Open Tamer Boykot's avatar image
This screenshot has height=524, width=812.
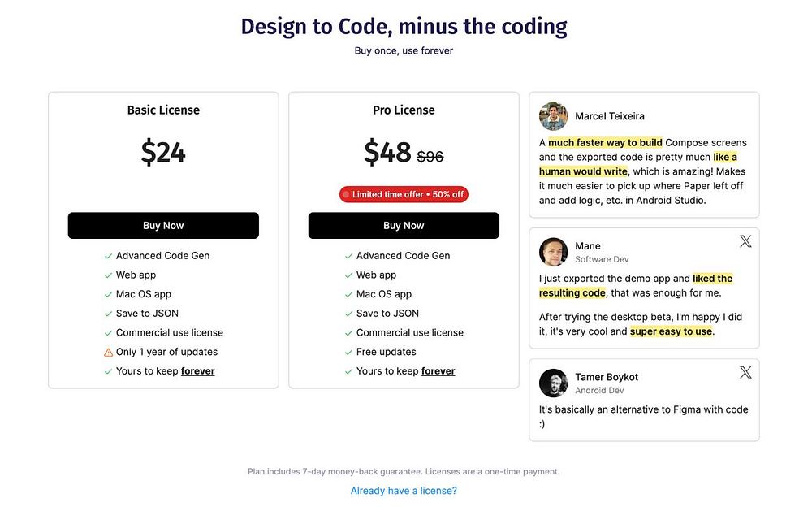pyautogui.click(x=553, y=383)
